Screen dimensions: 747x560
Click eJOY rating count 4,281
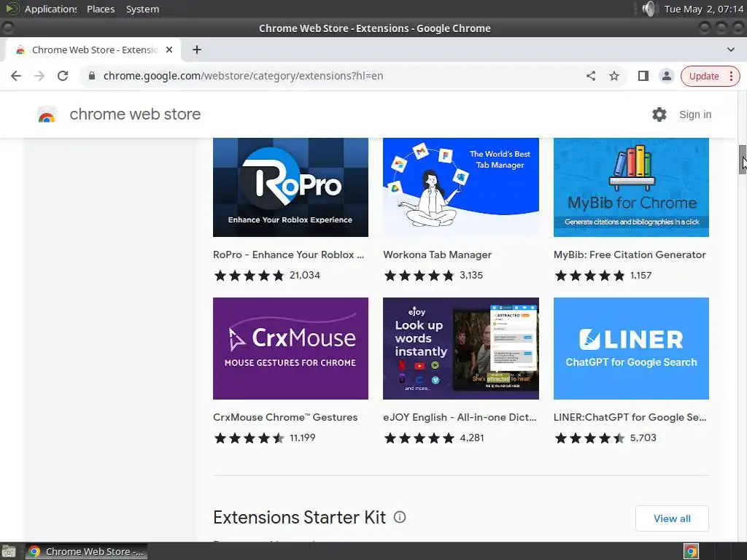(x=472, y=437)
